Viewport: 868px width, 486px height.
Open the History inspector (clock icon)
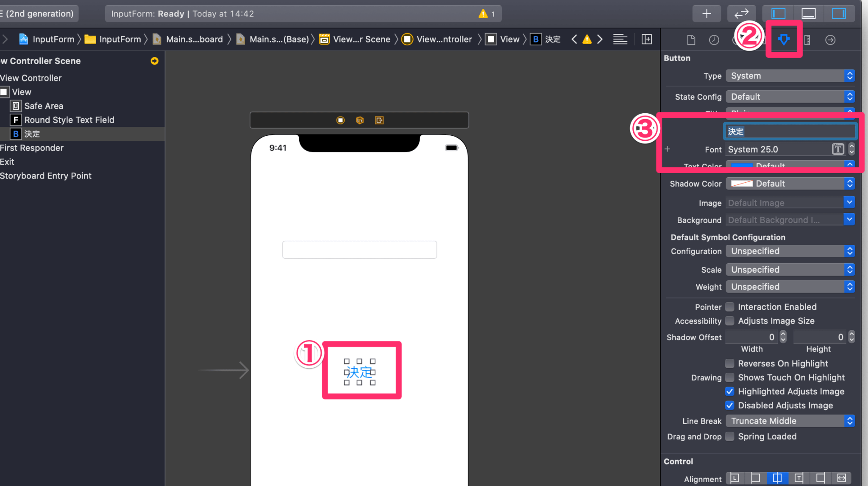tap(714, 39)
